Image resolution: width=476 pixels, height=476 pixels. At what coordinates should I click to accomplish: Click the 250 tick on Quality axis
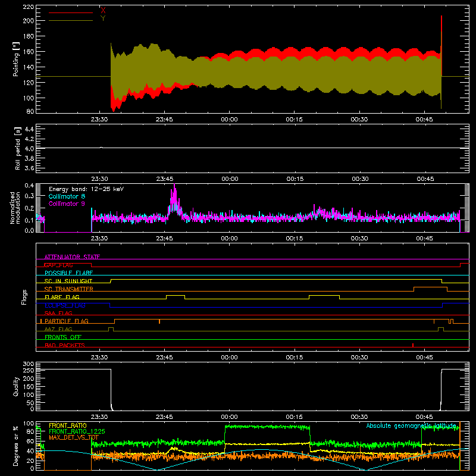pyautogui.click(x=29, y=370)
